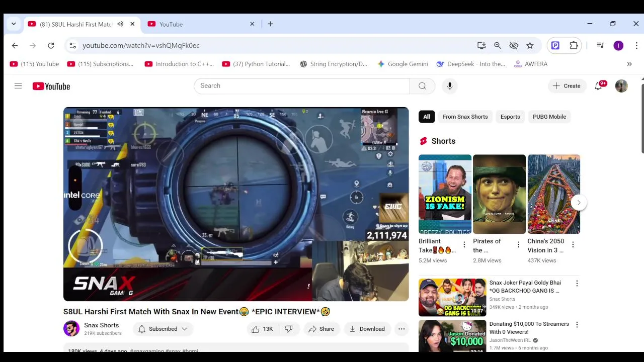Select the All filter chip
This screenshot has width=644, height=362.
427,117
